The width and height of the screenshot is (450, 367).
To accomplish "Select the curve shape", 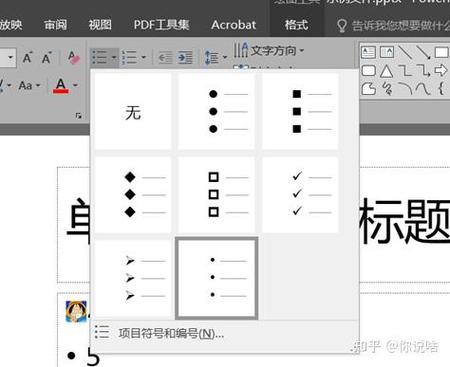I will [x=423, y=88].
